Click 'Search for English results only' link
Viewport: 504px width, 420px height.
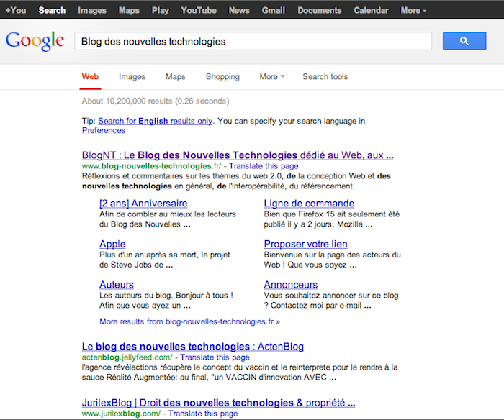[x=156, y=121]
